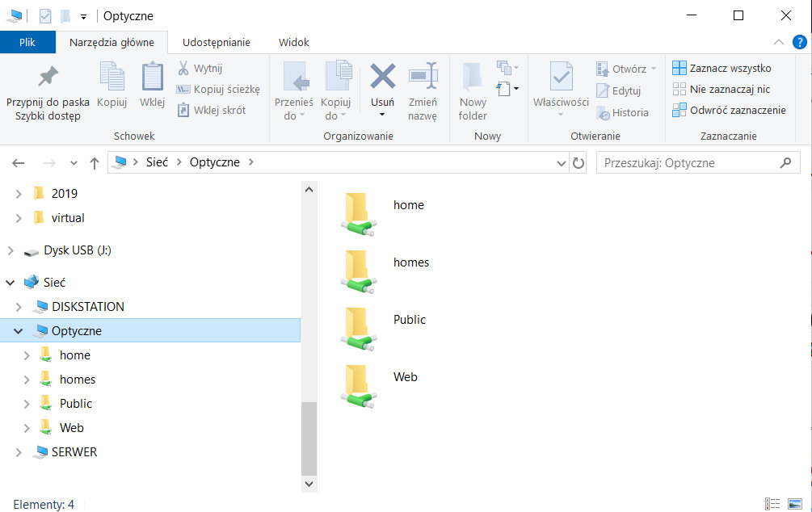Select Public shared folder in file list

[x=384, y=328]
